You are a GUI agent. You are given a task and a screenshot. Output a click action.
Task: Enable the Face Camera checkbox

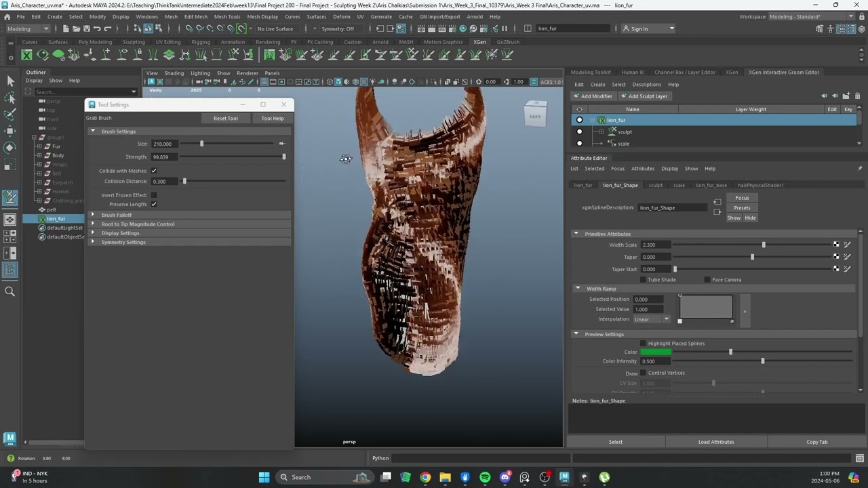(x=707, y=279)
